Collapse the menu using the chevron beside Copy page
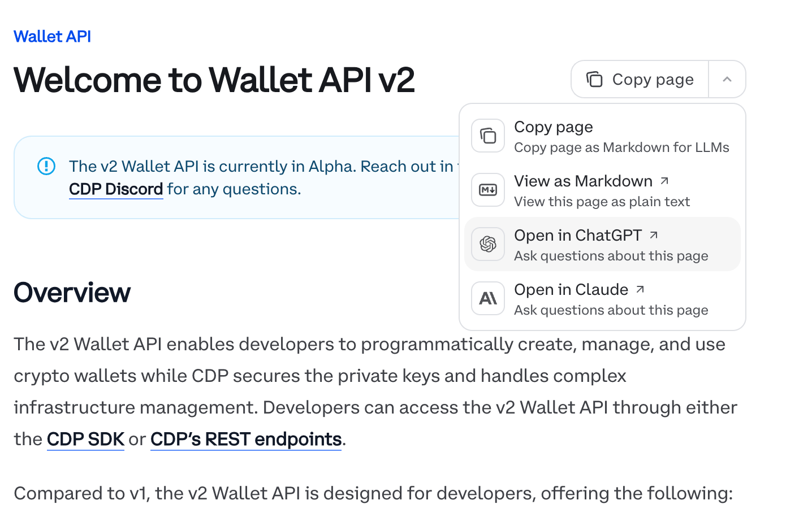Image resolution: width=812 pixels, height=522 pixels. click(727, 80)
